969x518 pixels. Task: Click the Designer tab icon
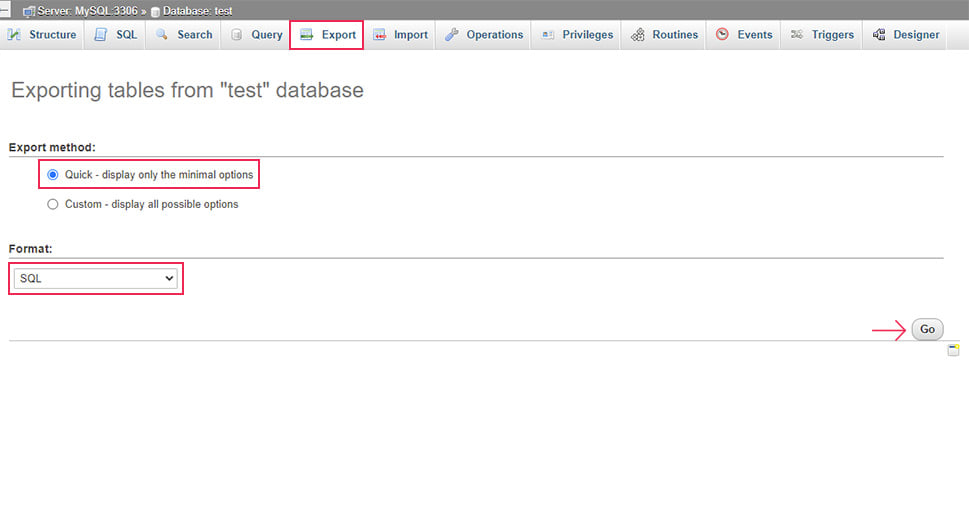click(x=879, y=35)
